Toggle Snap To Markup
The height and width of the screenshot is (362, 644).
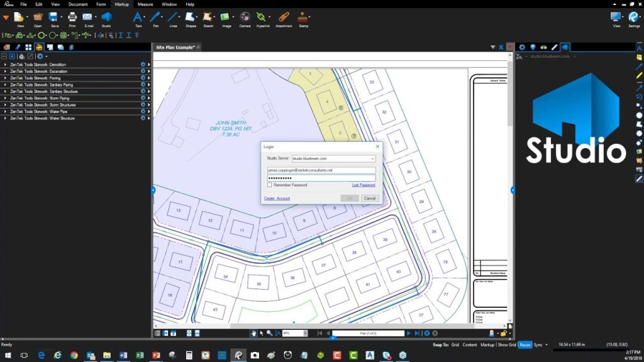click(x=487, y=345)
